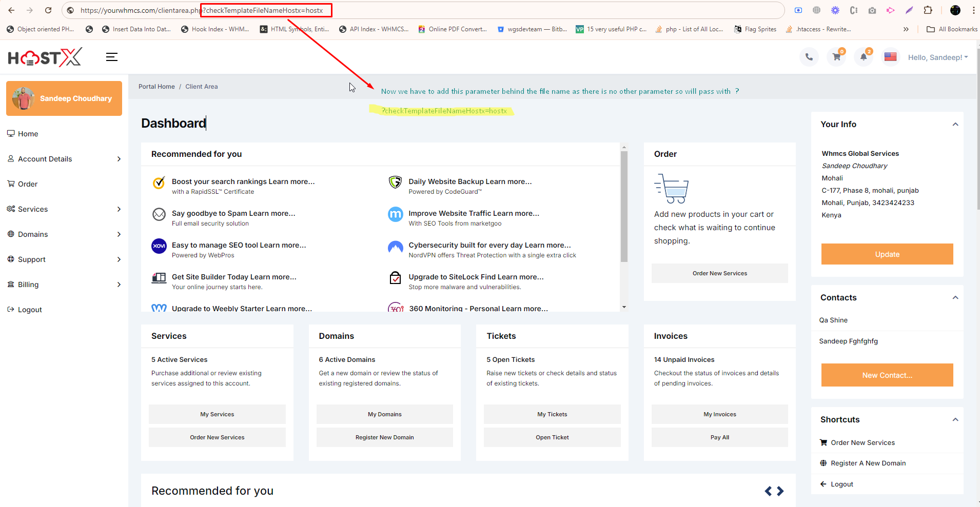The image size is (980, 507).
Task: Click the phone icon in header
Action: pyautogui.click(x=809, y=57)
